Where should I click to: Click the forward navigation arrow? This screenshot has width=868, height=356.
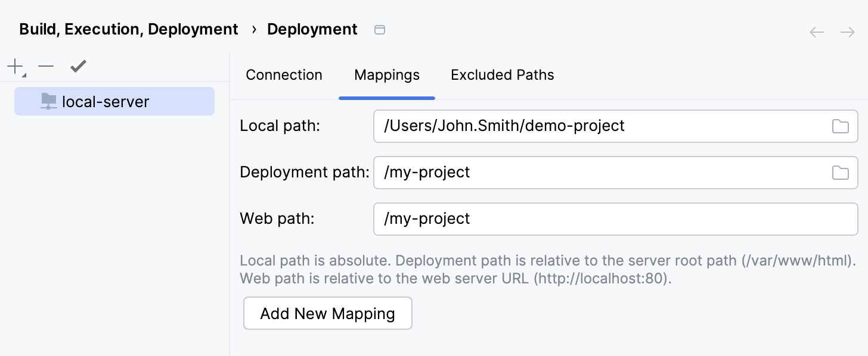click(x=848, y=32)
